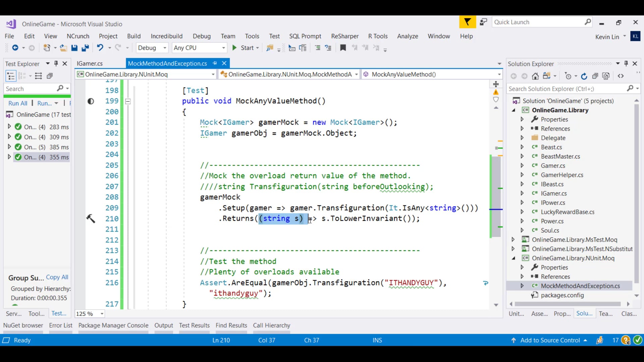
Task: Click the Home icon in Solution Explorer
Action: [535, 76]
